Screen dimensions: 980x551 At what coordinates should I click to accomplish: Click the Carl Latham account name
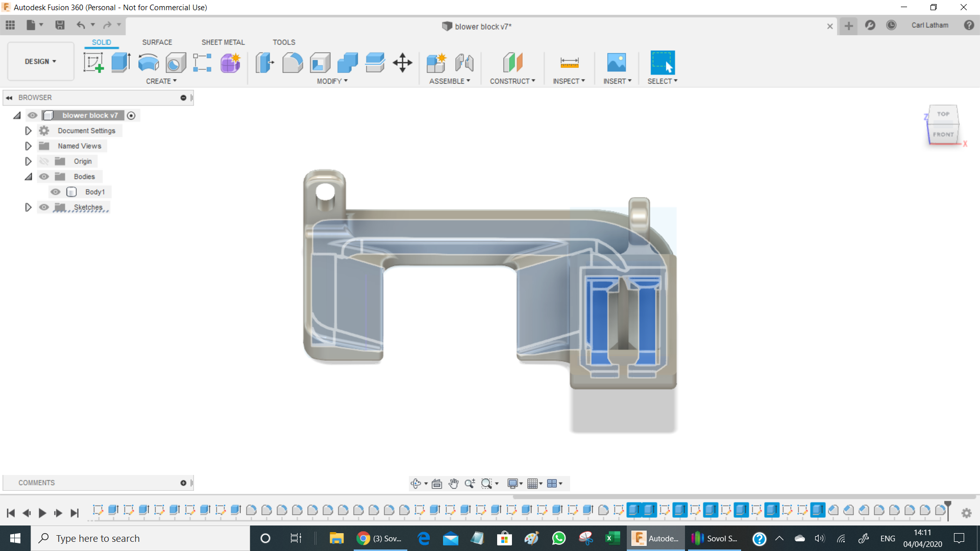pyautogui.click(x=930, y=25)
